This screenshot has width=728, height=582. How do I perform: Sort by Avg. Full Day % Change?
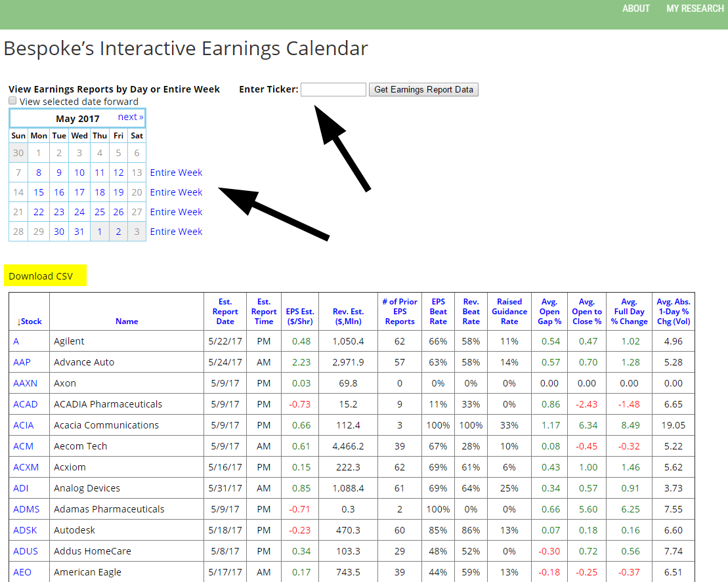[x=629, y=312]
